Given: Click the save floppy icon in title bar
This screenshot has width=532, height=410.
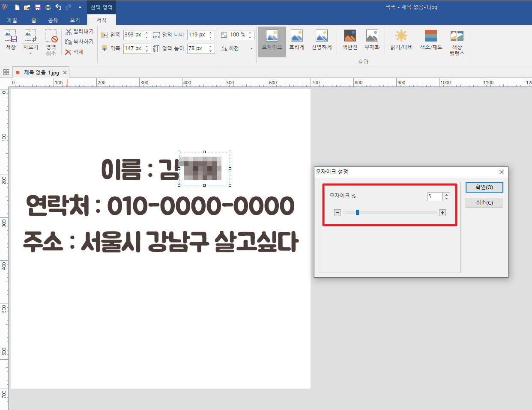Looking at the screenshot, I should tap(38, 7).
